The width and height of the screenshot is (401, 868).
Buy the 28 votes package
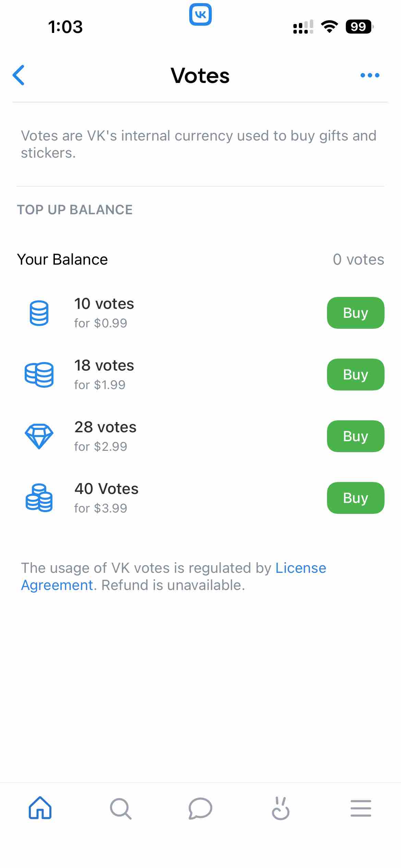pos(355,436)
